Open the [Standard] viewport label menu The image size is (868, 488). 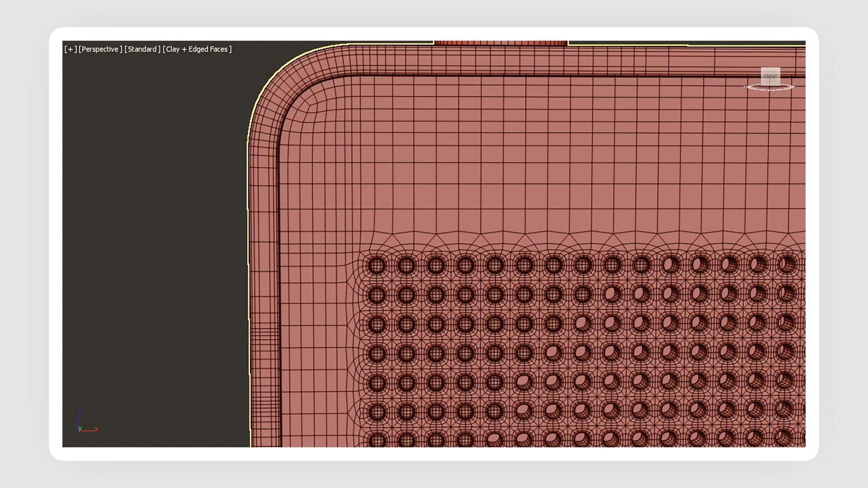click(x=142, y=49)
